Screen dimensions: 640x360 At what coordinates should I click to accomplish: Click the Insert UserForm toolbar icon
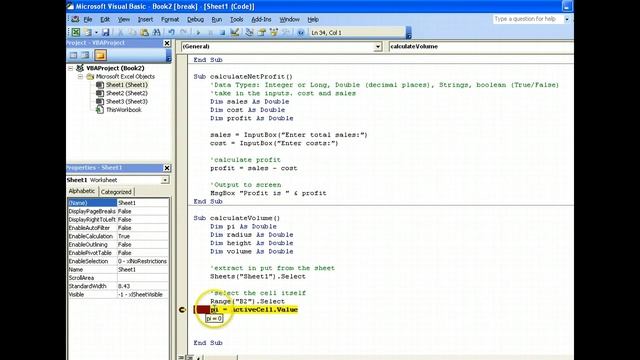87,32
